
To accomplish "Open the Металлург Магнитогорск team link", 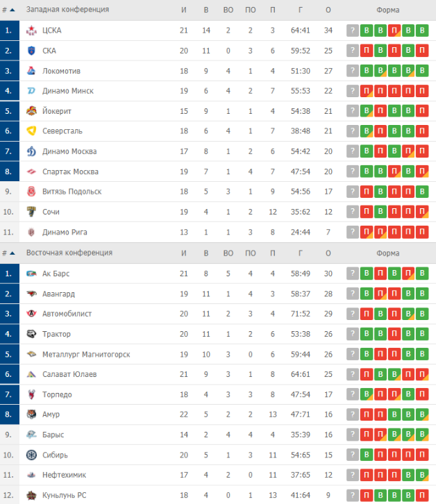I will (86, 354).
